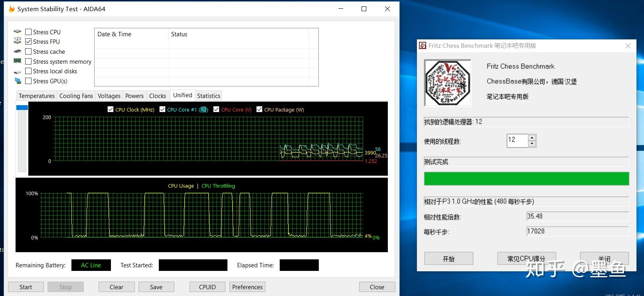The width and height of the screenshot is (644, 296).
Task: Click the AC Line battery status box
Action: pos(91,265)
